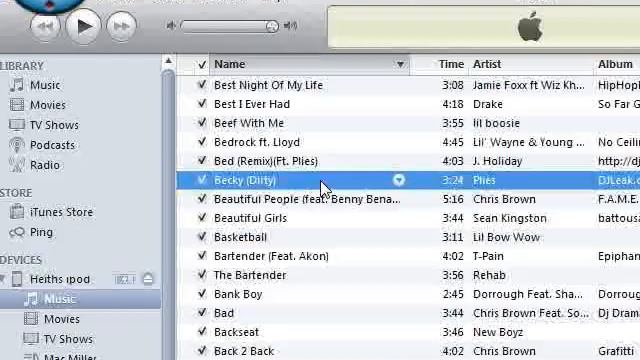640x360 pixels.
Task: Uncheck the Beef With Me song
Action: click(x=202, y=123)
